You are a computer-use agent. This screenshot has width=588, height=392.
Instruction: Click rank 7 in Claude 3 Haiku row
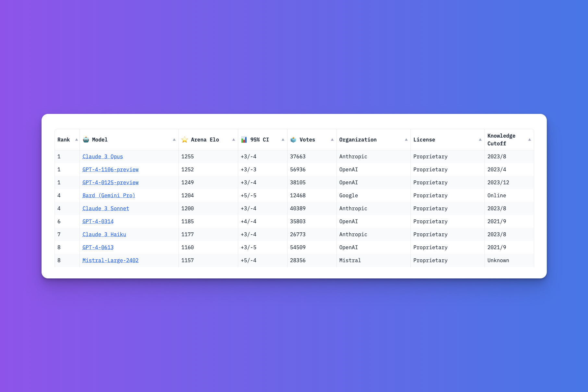pos(59,234)
